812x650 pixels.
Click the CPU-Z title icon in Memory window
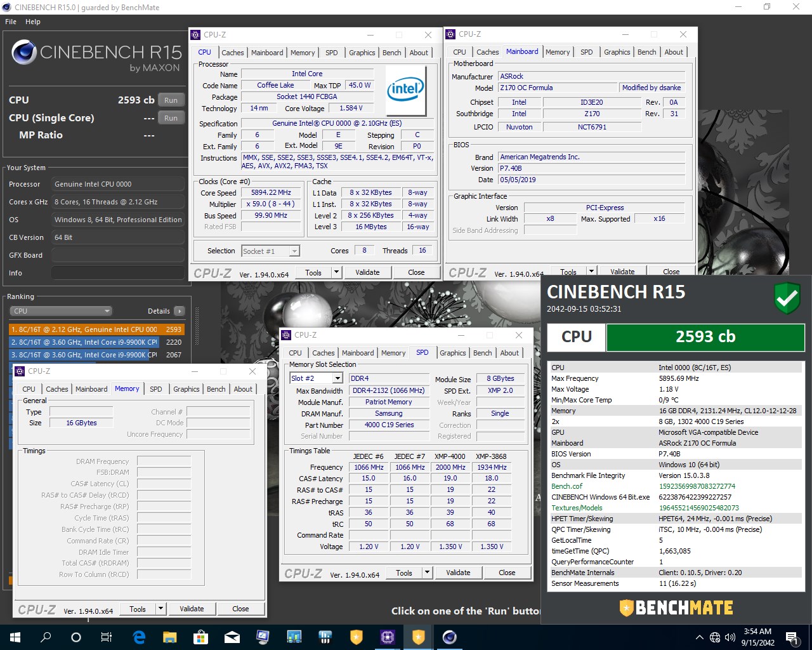tap(20, 371)
